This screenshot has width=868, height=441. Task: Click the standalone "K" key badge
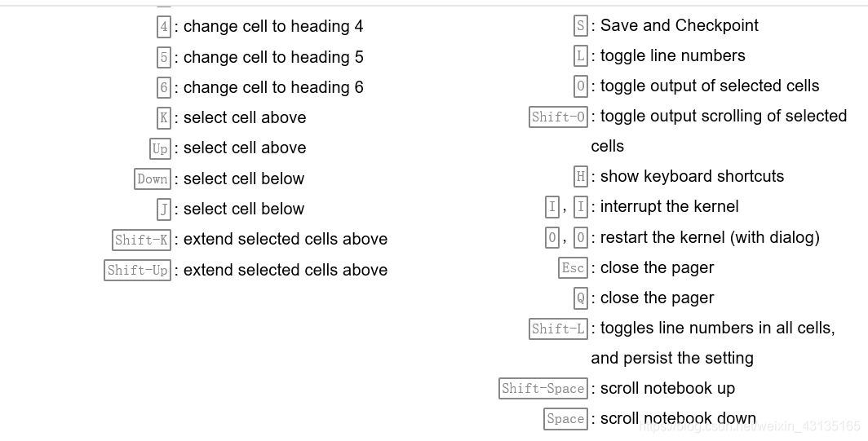164,118
